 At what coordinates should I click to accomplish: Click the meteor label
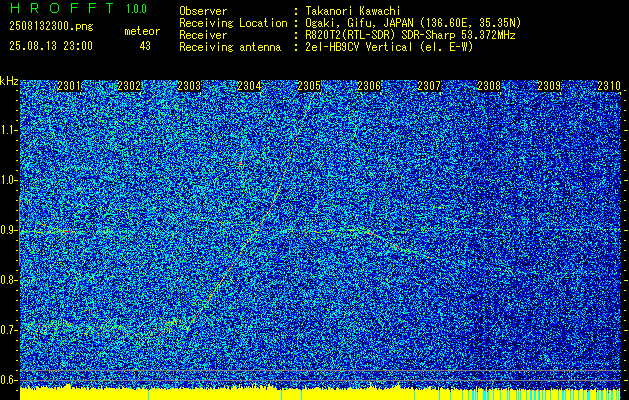[142, 31]
